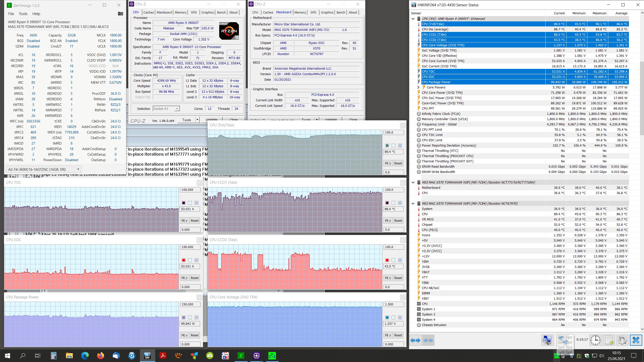Click the volume speaker tray icon
The width and height of the screenshot is (644, 362).
click(602, 356)
